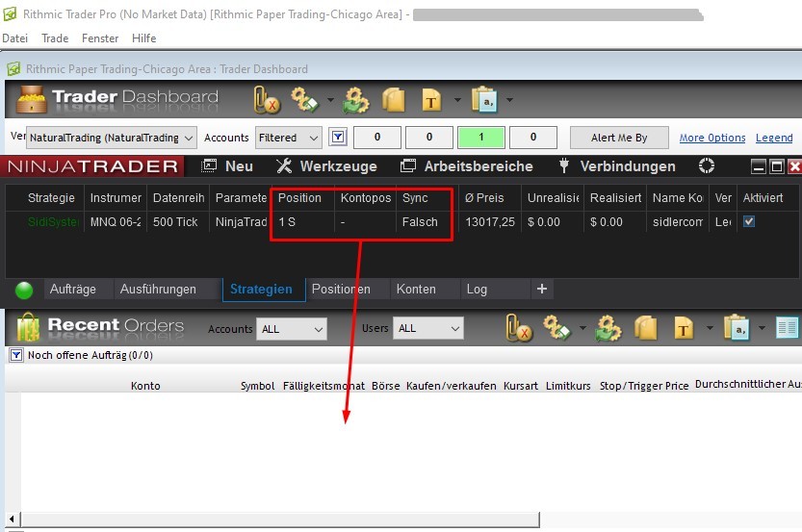Click paperclip cancel icon in Recent Orders toolbar

point(519,328)
